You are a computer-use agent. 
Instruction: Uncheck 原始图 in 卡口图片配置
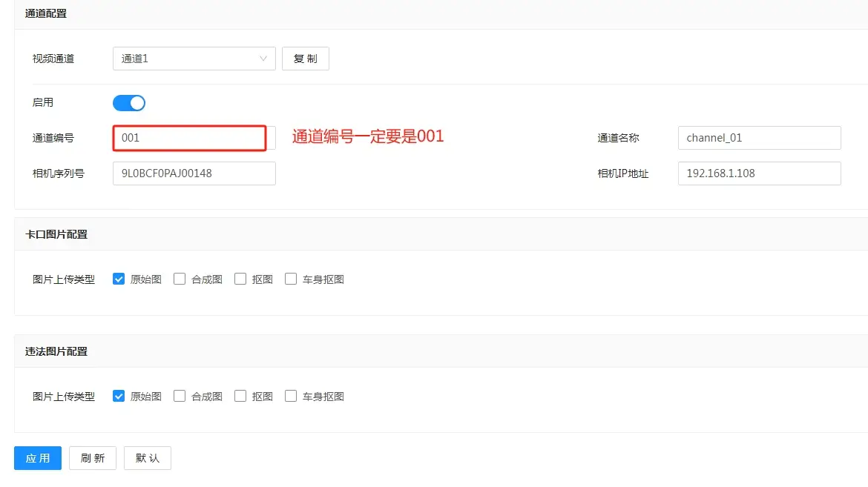point(119,279)
